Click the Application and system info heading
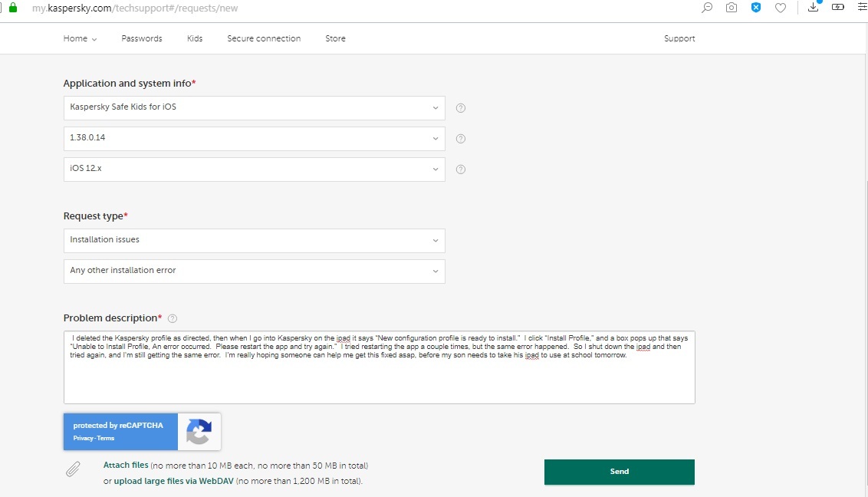 [x=130, y=83]
